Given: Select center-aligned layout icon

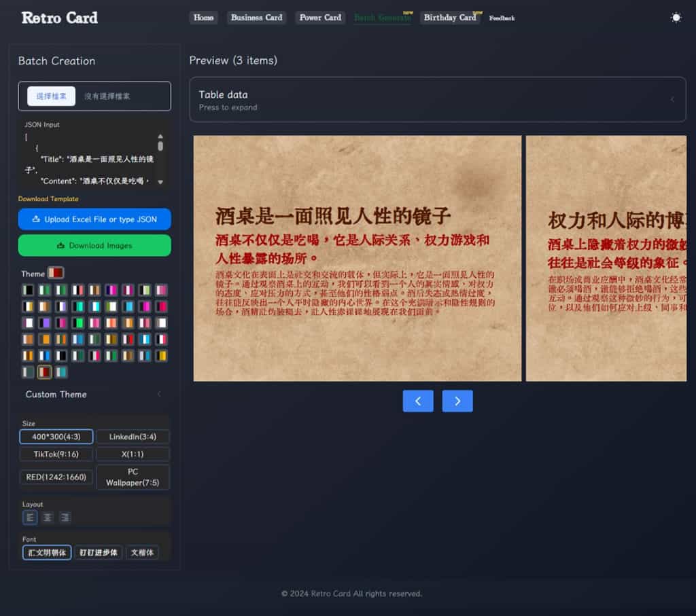Looking at the screenshot, I should click(48, 517).
